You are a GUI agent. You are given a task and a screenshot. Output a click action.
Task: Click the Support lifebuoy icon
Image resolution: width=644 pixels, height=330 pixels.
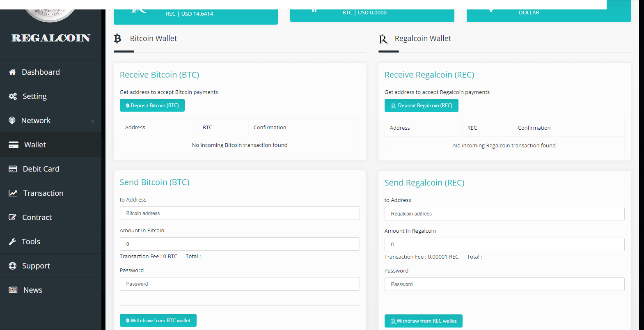click(13, 266)
